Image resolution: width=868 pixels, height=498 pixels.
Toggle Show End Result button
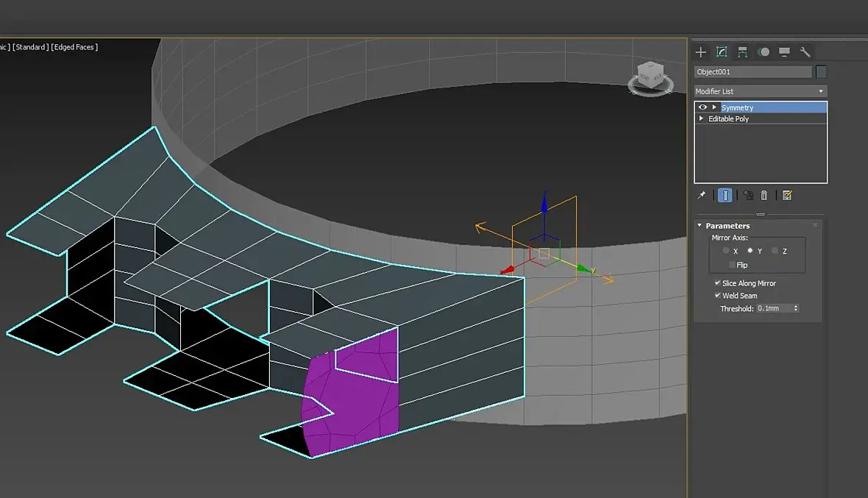pos(725,196)
